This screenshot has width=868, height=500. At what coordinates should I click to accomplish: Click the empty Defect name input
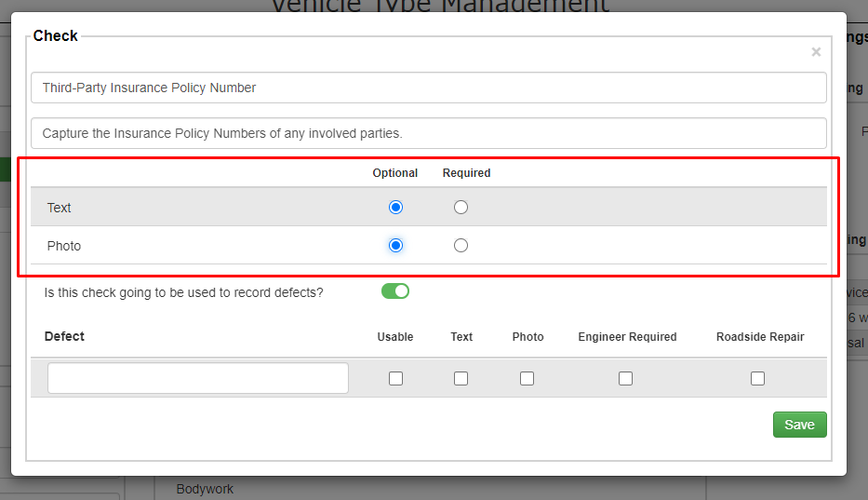coord(197,378)
